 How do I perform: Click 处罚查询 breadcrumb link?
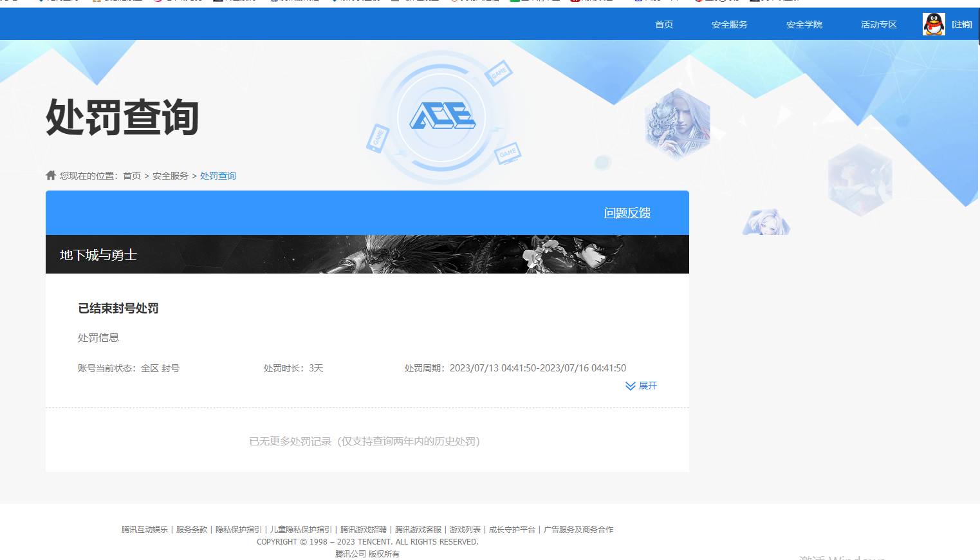218,176
